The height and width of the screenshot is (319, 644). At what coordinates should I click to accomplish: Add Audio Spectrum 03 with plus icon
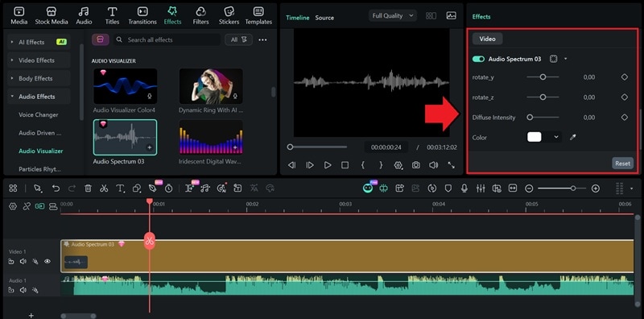(149, 147)
